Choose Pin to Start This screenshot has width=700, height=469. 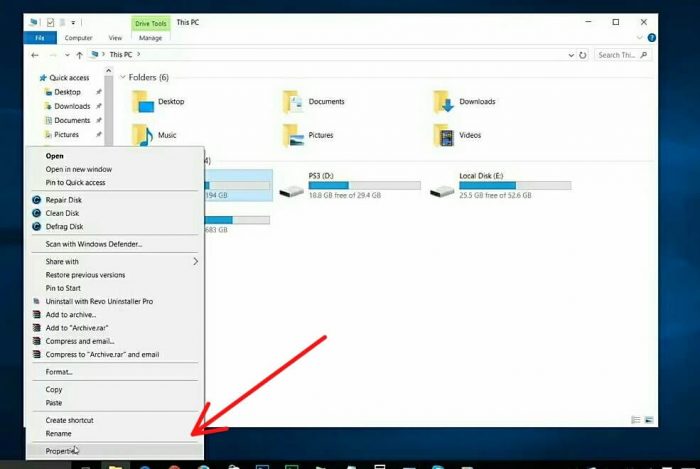pyautogui.click(x=115, y=288)
